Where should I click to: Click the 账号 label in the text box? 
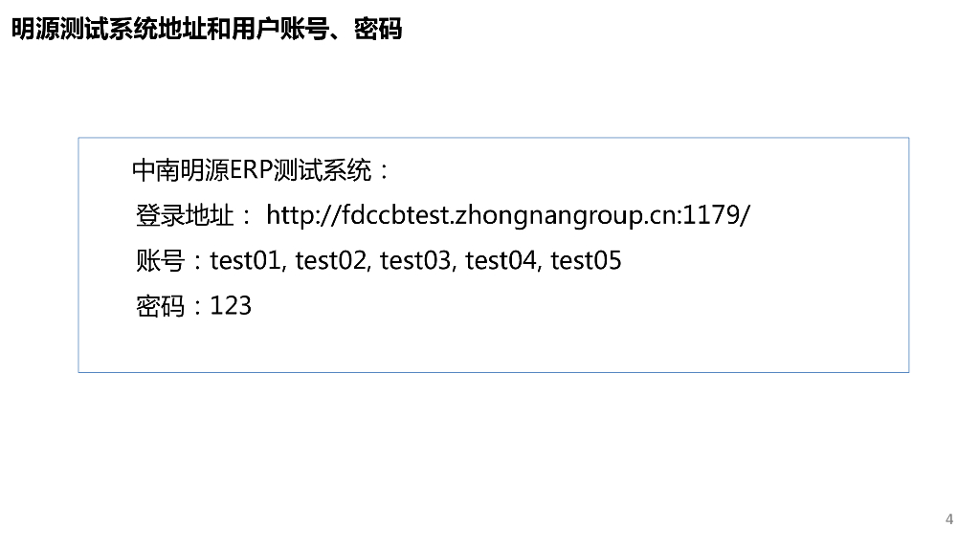(x=161, y=260)
